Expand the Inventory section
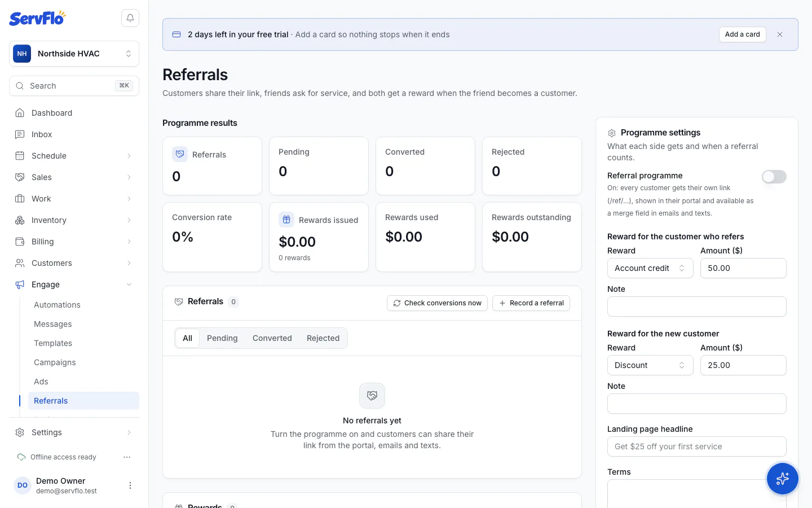The width and height of the screenshot is (812, 508). 74,220
